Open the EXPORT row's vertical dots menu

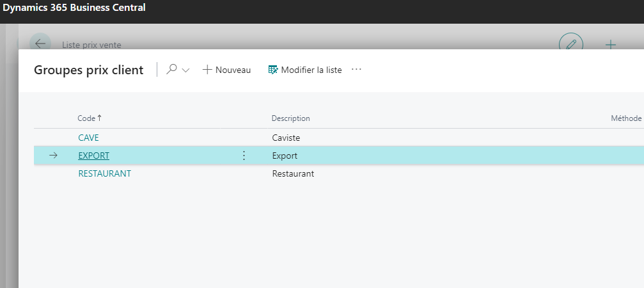tap(244, 156)
